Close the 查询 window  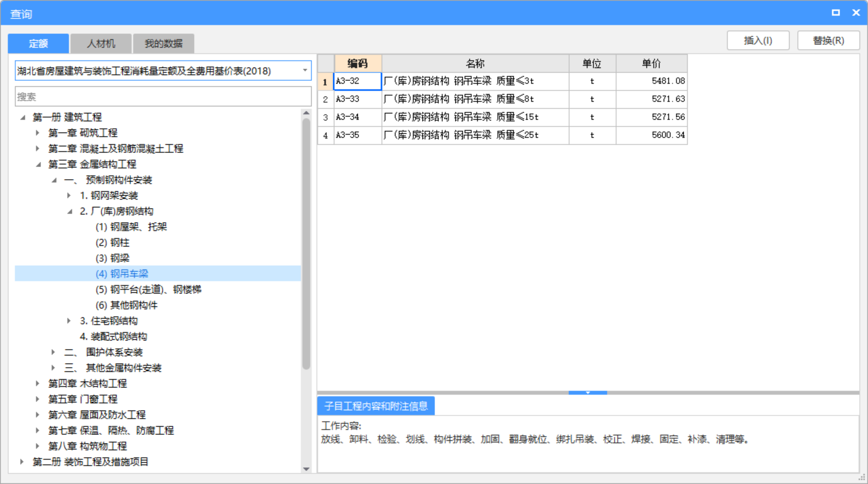pyautogui.click(x=856, y=13)
